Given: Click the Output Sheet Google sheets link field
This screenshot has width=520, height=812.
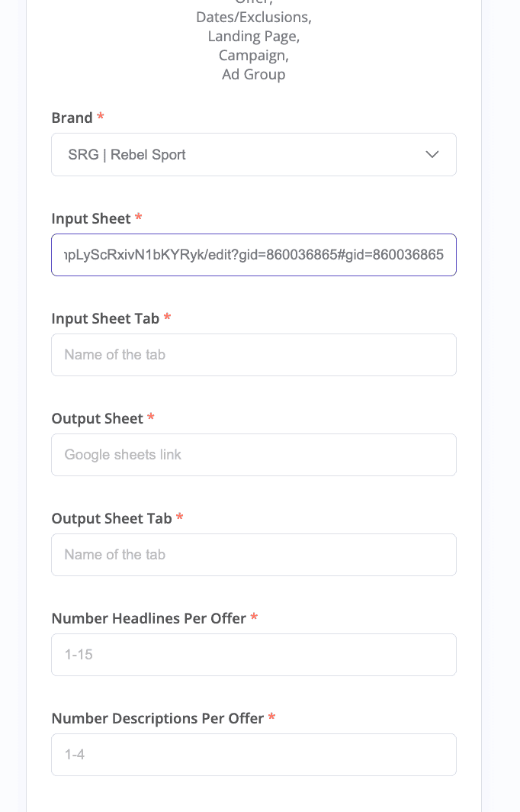Looking at the screenshot, I should [x=253, y=455].
